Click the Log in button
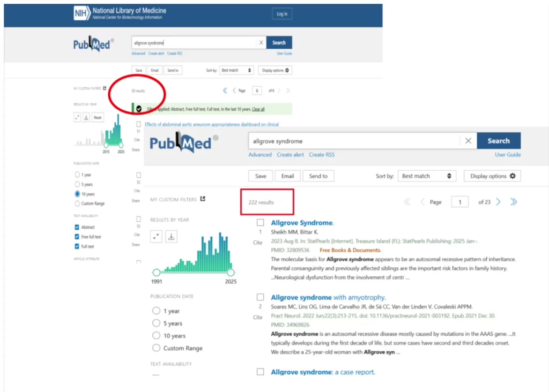The height and width of the screenshot is (392, 549). click(x=282, y=14)
